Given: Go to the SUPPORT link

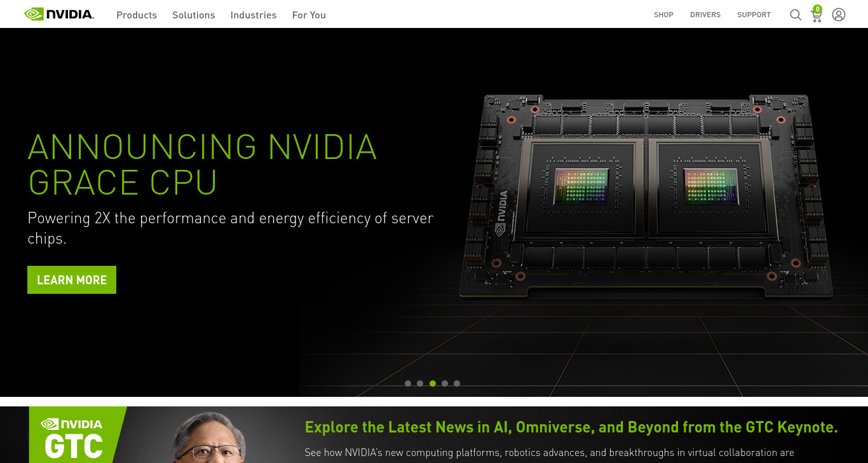Looking at the screenshot, I should 754,15.
